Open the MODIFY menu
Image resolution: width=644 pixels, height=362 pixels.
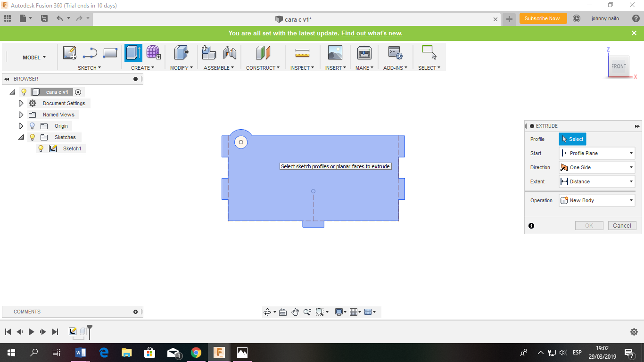click(x=181, y=68)
